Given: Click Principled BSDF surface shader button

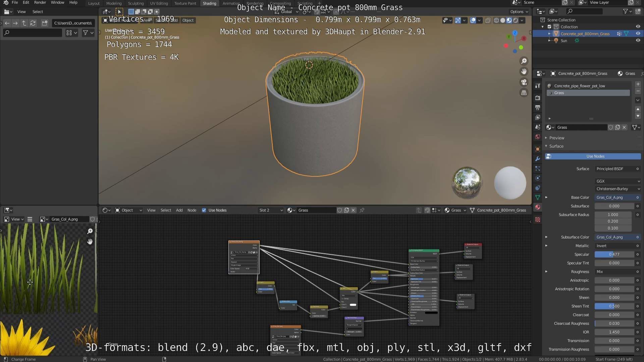Looking at the screenshot, I should 614,169.
